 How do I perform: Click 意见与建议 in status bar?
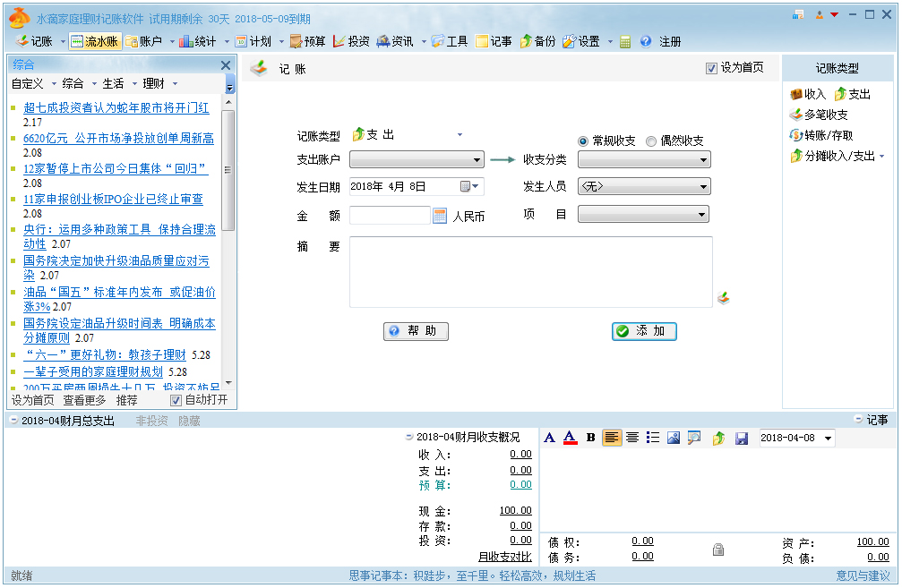pyautogui.click(x=863, y=575)
